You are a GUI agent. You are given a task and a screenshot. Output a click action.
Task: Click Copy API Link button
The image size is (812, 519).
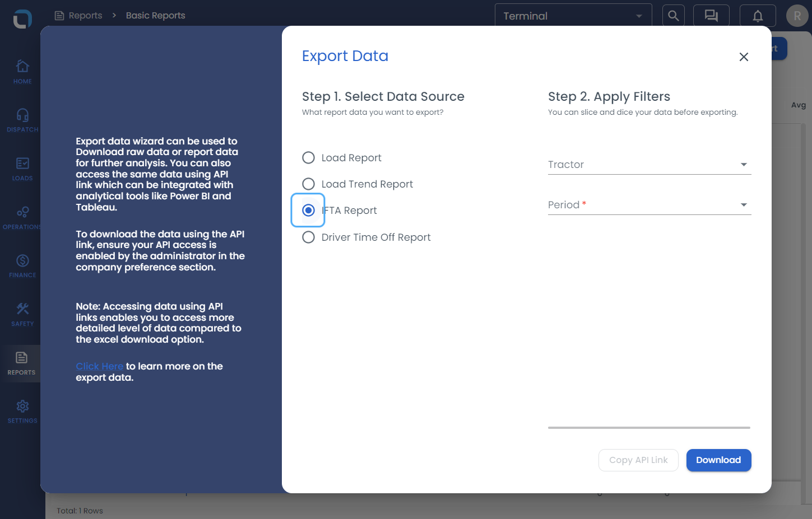tap(638, 460)
